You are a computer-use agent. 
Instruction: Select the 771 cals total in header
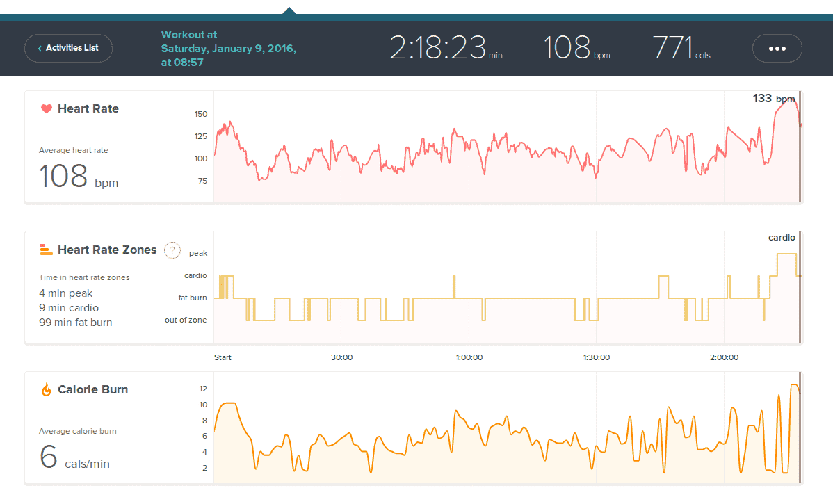681,49
